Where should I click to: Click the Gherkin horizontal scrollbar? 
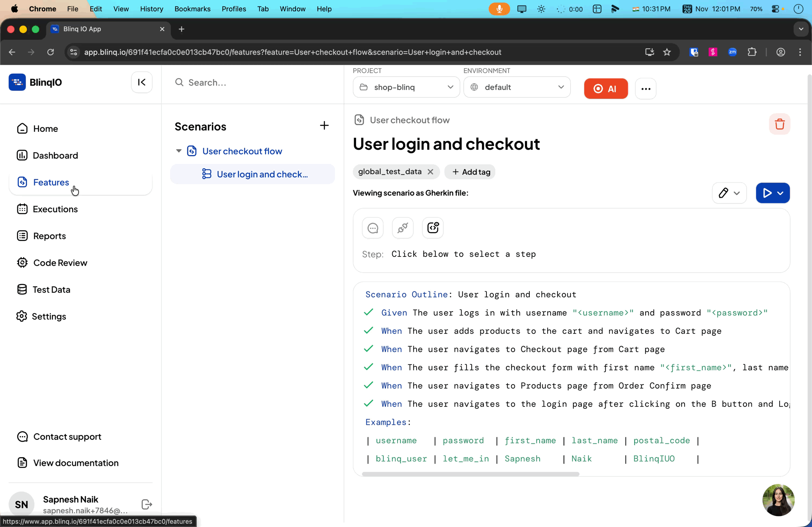point(470,474)
